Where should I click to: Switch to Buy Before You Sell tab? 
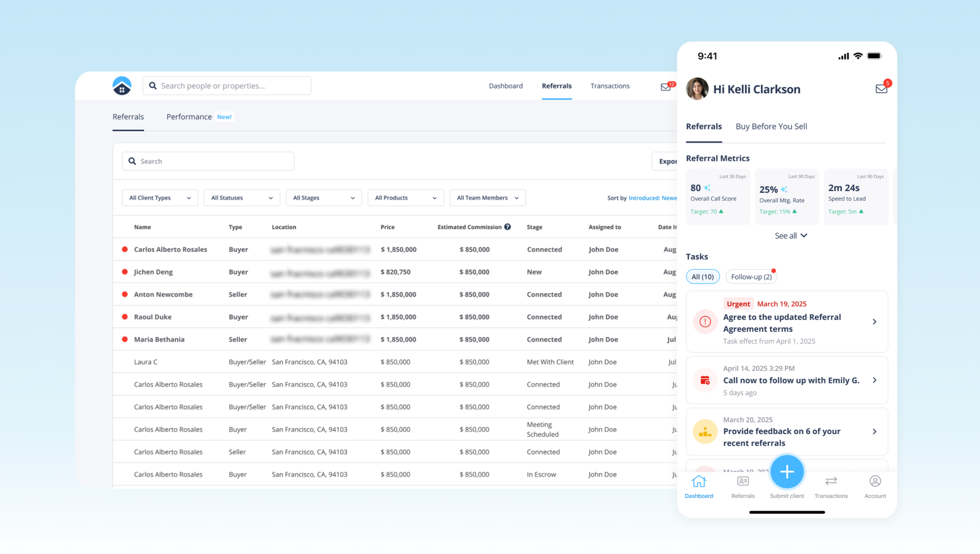click(771, 126)
